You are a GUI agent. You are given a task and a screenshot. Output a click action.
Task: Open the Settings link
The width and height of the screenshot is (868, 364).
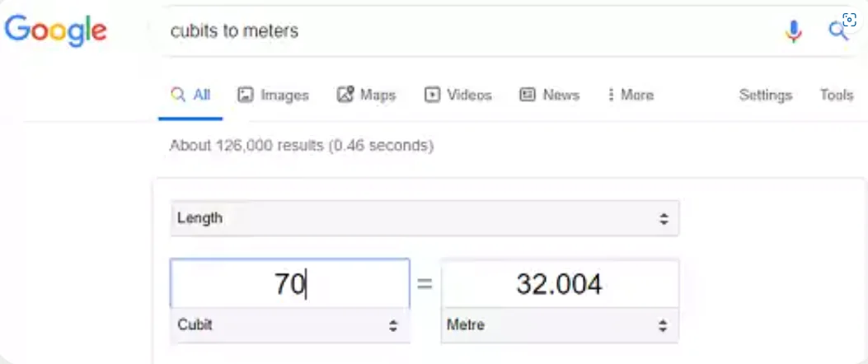click(x=765, y=95)
